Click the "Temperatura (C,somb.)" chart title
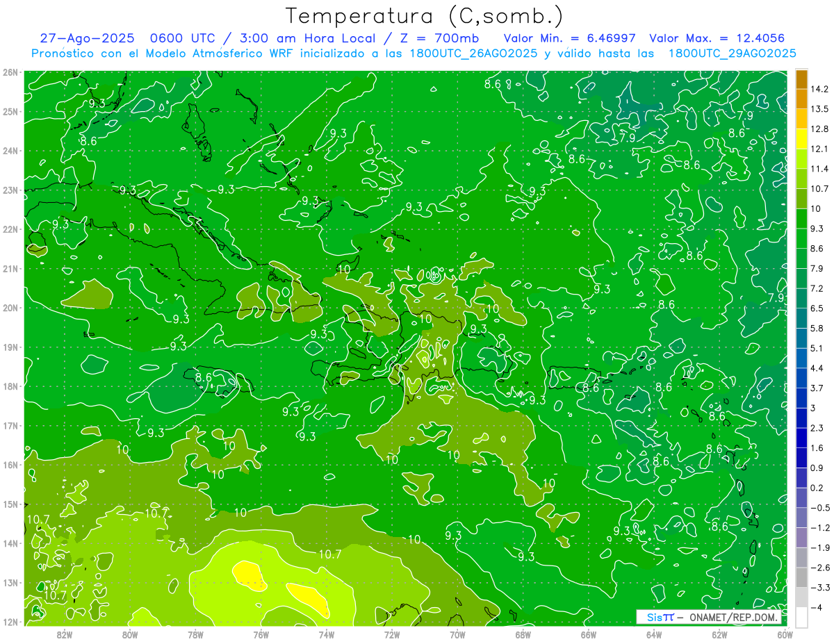Screen dimensions: 834x644 click(x=425, y=17)
